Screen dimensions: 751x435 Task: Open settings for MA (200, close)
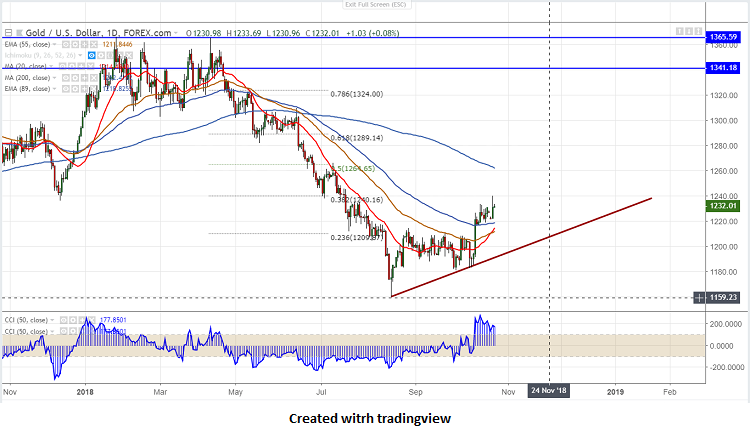tap(75, 78)
